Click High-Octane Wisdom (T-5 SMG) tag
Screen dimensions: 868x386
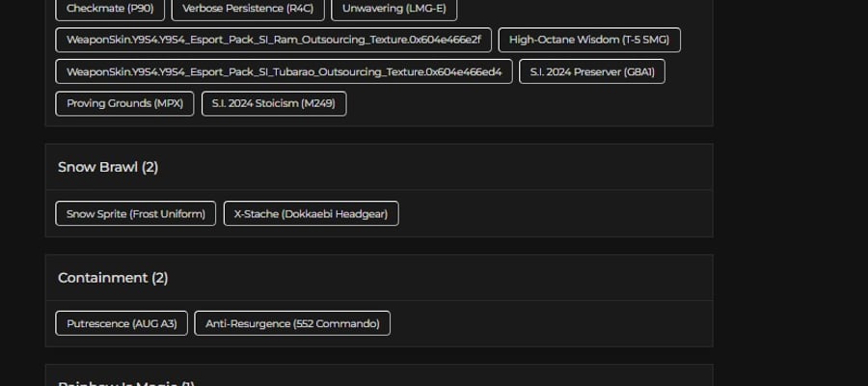click(x=589, y=40)
